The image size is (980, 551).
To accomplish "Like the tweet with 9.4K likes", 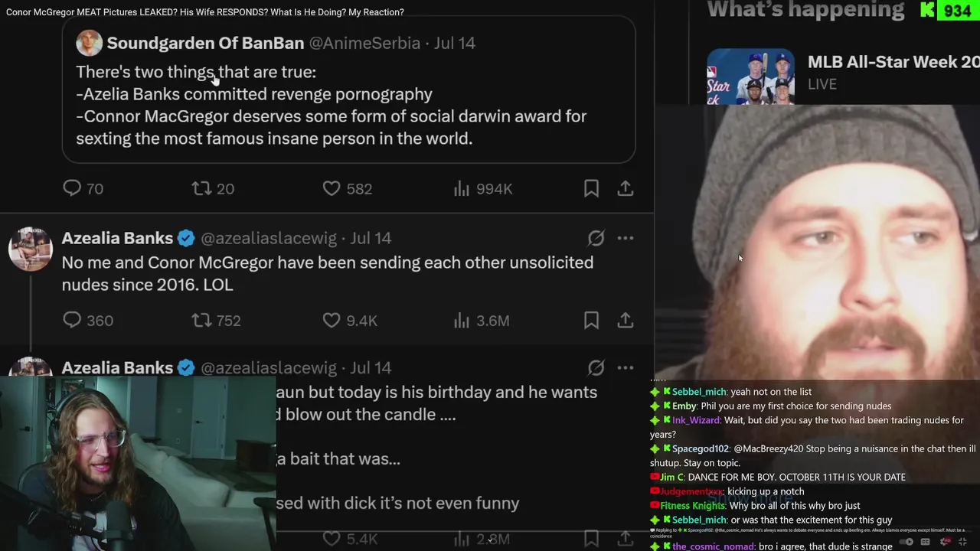I will [x=349, y=321].
